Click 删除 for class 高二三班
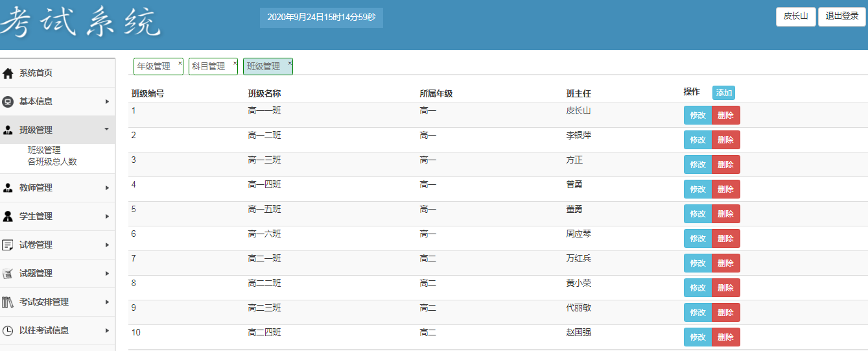The image size is (868, 351). coord(725,313)
